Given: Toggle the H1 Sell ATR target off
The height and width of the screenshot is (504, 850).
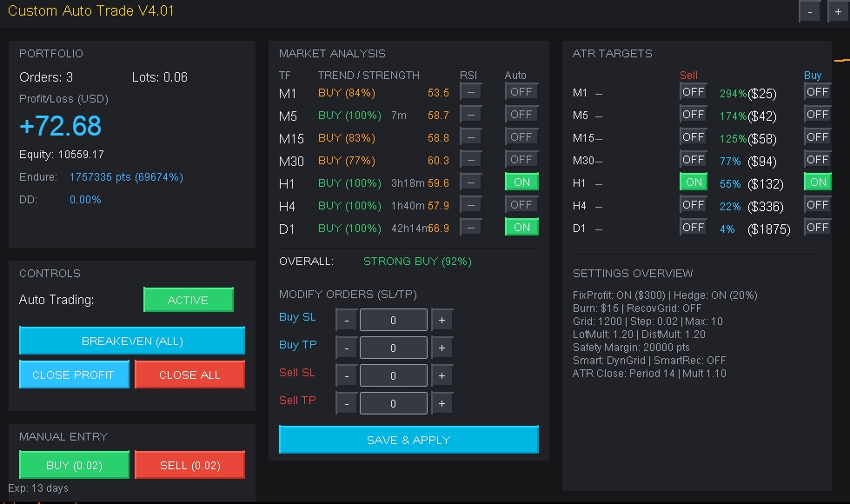Looking at the screenshot, I should tap(694, 182).
